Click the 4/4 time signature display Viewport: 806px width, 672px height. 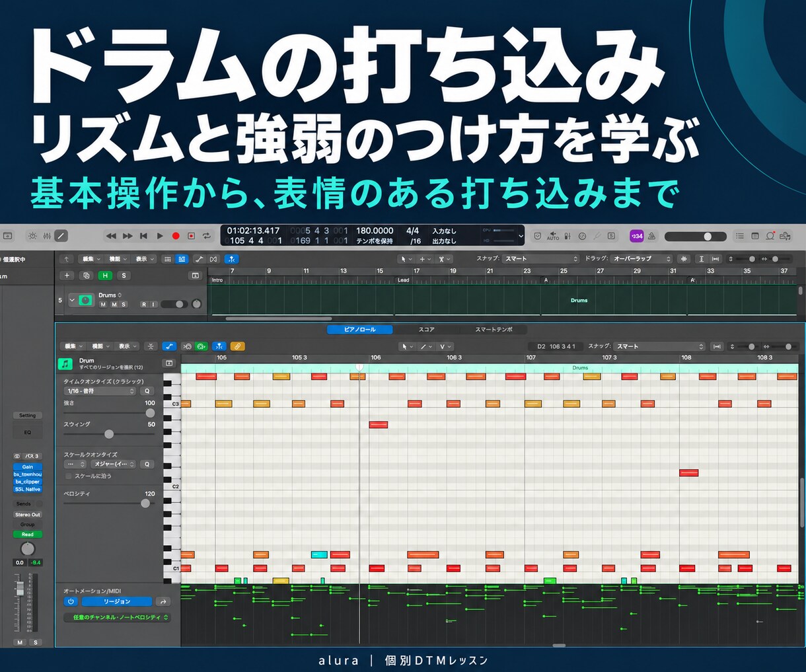(x=413, y=231)
